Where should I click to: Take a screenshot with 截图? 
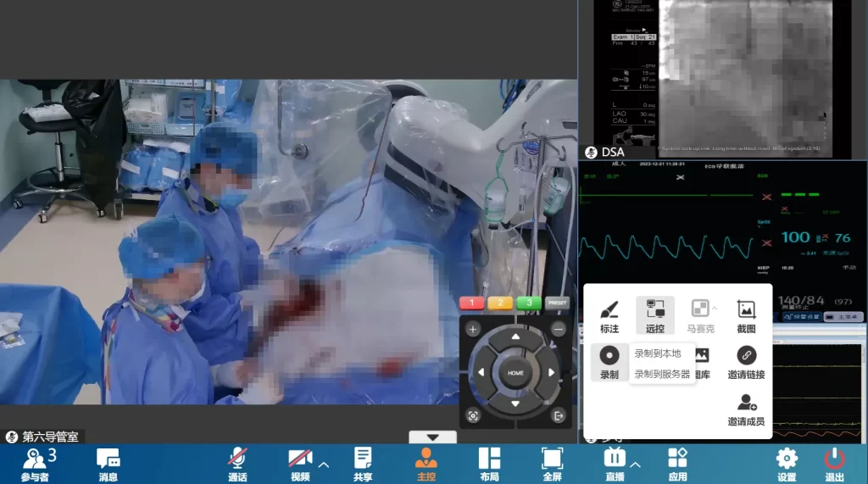746,315
